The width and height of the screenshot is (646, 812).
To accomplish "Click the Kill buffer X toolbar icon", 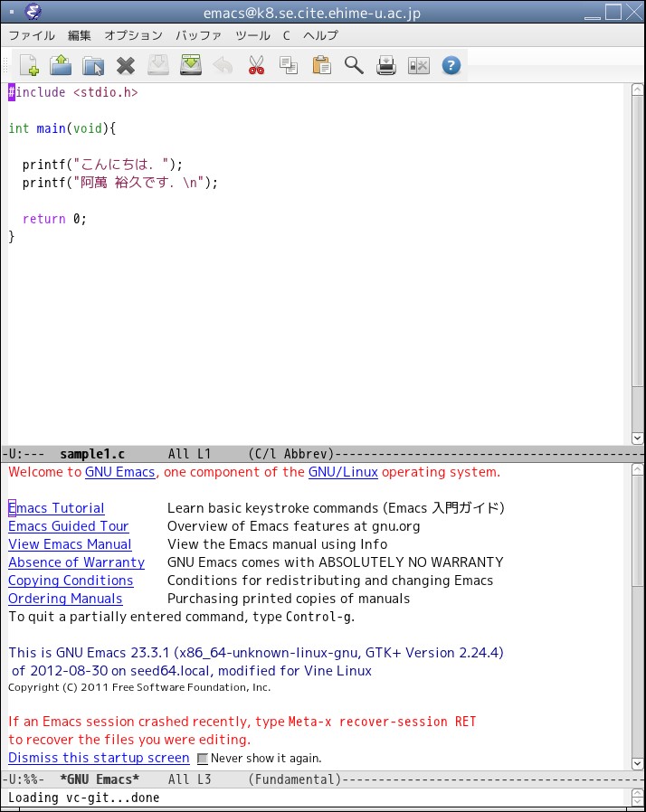I will 126,65.
